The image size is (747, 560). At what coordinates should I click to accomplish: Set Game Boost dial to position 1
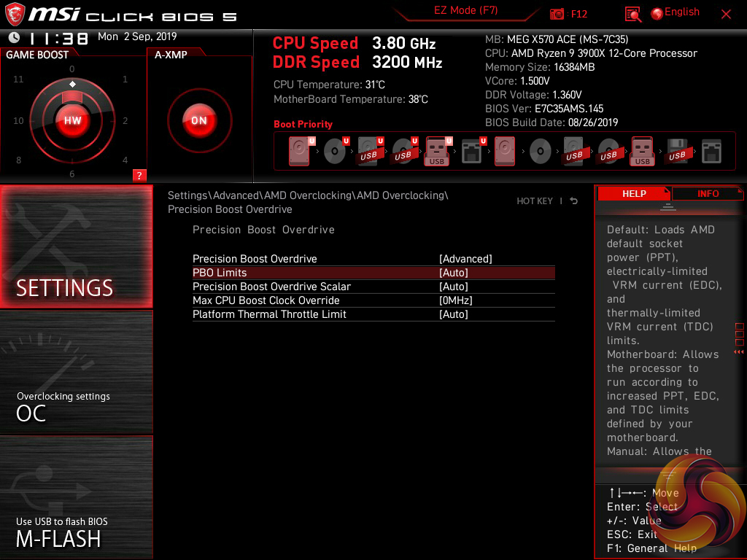tap(125, 79)
